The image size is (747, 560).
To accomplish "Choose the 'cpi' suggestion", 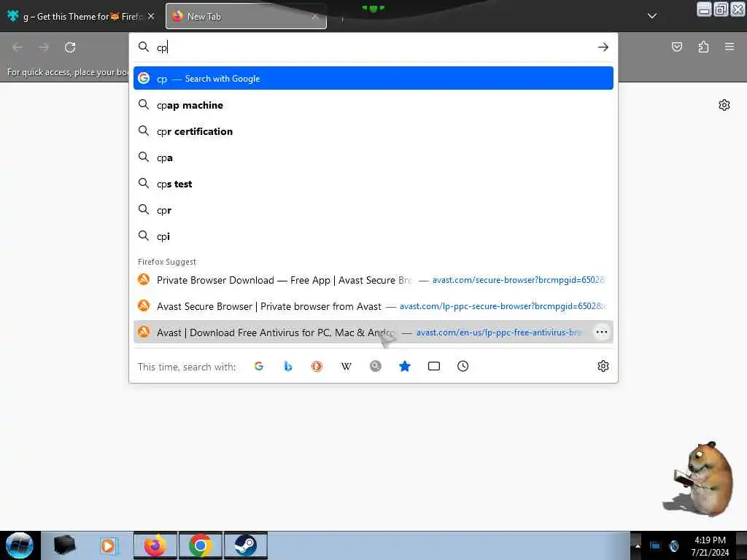I will (373, 236).
